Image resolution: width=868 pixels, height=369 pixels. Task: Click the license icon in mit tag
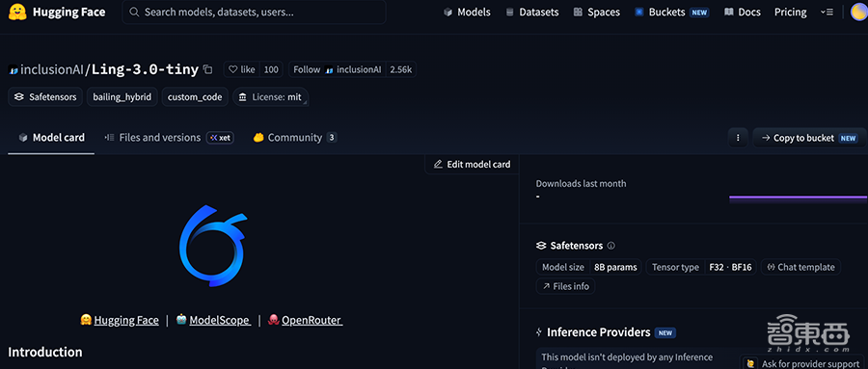(242, 96)
